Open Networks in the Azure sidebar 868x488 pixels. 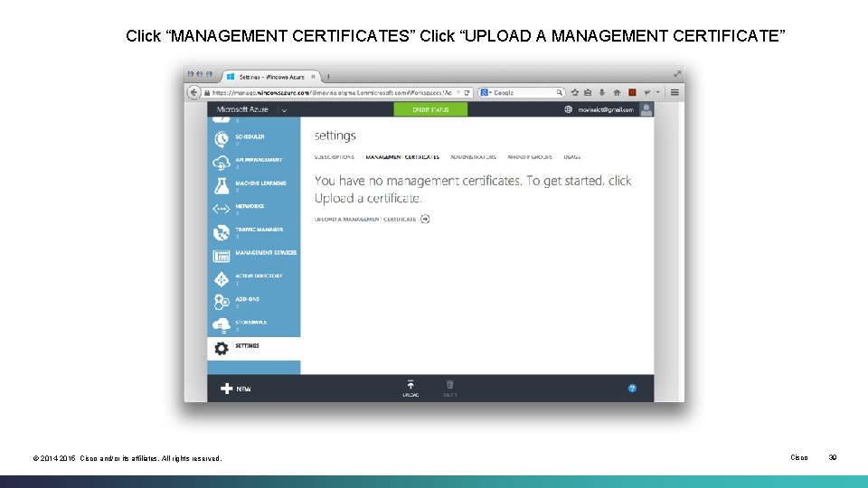click(253, 209)
